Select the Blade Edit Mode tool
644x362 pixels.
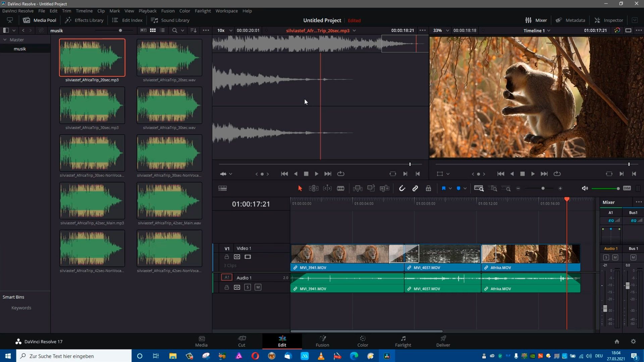tap(340, 188)
